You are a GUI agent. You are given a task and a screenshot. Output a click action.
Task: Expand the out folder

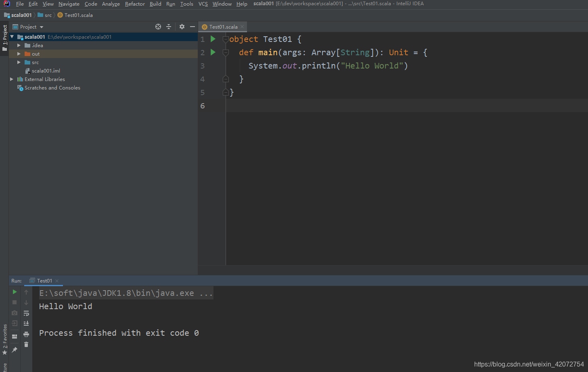[19, 54]
